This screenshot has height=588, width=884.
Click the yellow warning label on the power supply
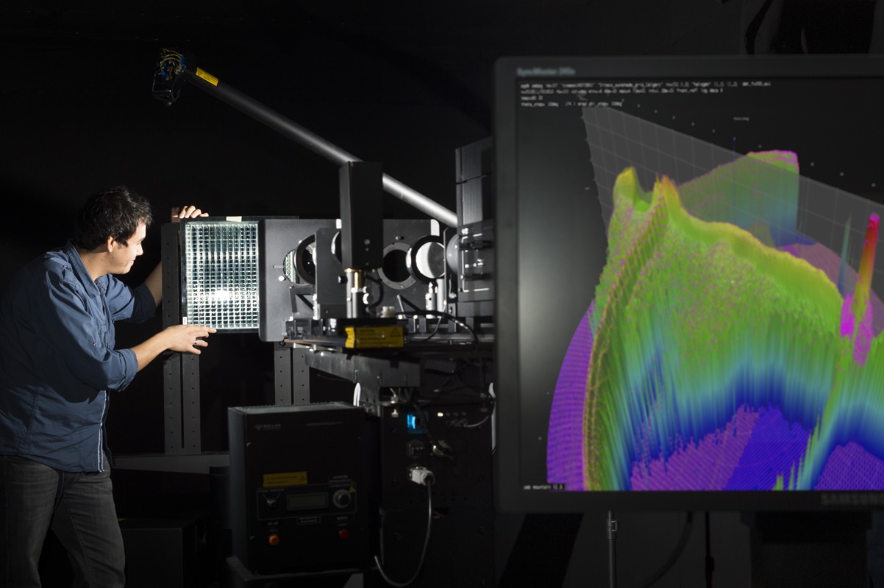tap(285, 479)
